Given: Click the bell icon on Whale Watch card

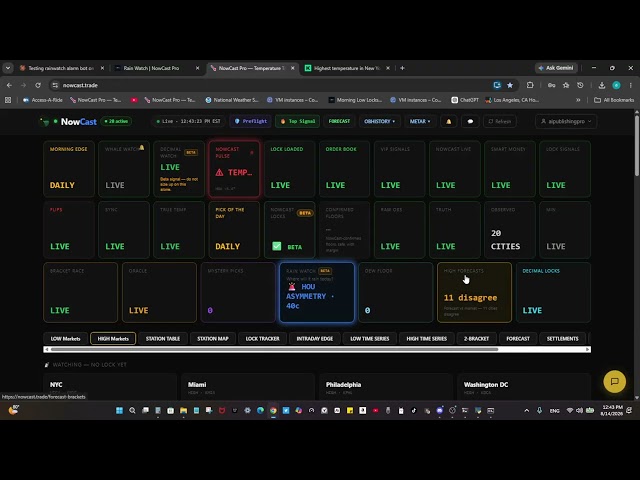Looking at the screenshot, I should 142,148.
